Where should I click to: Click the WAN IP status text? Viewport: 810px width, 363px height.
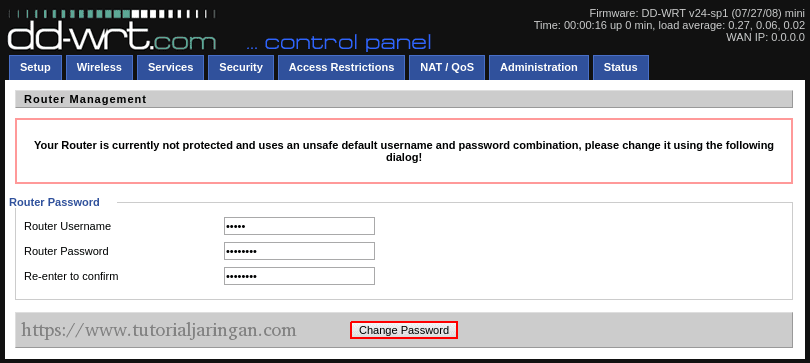pyautogui.click(x=765, y=37)
